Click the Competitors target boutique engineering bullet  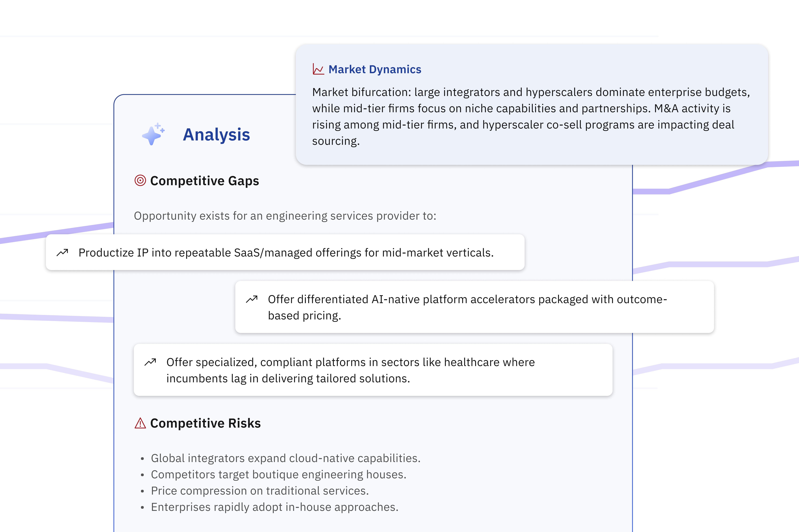pos(278,474)
